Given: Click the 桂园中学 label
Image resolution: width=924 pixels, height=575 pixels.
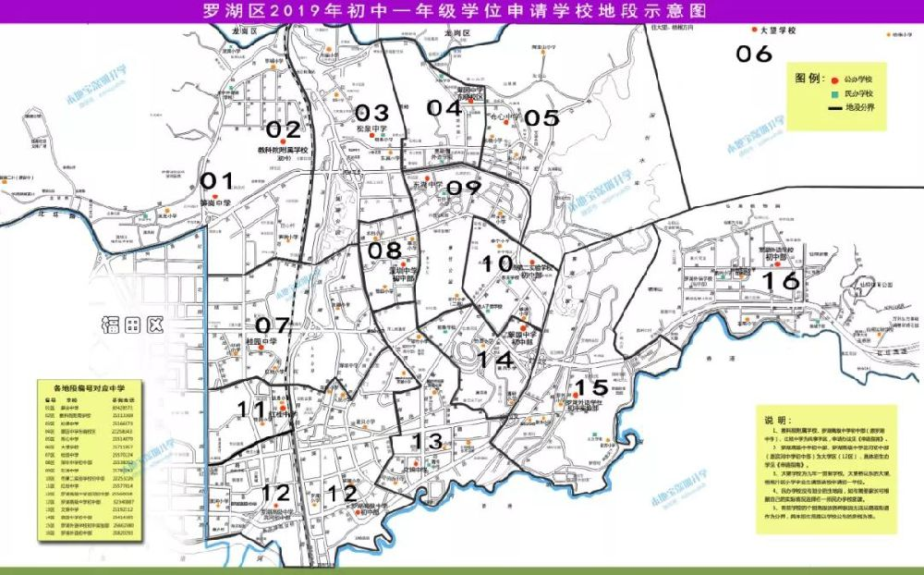Looking at the screenshot, I should 261,341.
